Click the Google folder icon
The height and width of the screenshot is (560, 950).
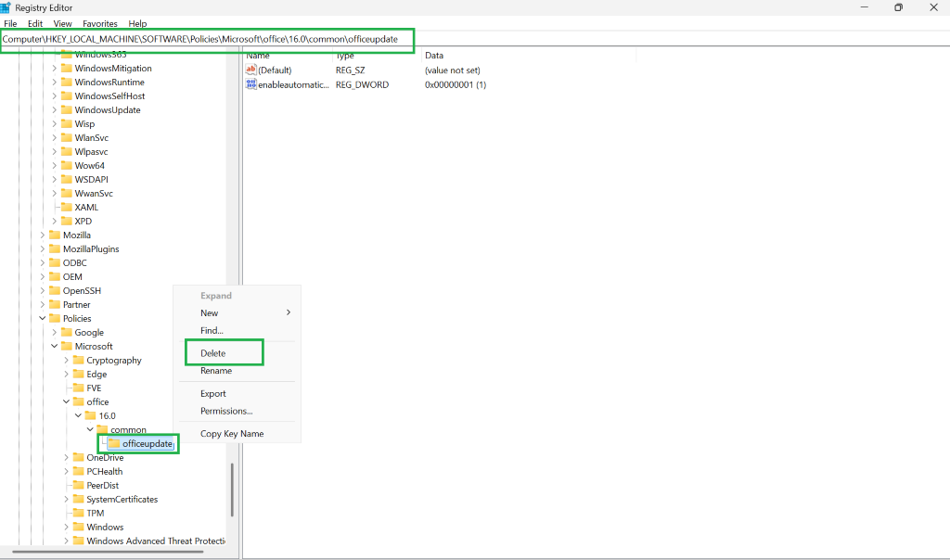coord(67,333)
